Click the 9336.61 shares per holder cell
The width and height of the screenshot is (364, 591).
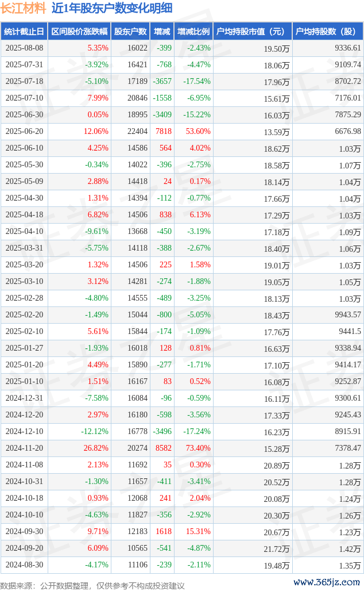click(348, 48)
